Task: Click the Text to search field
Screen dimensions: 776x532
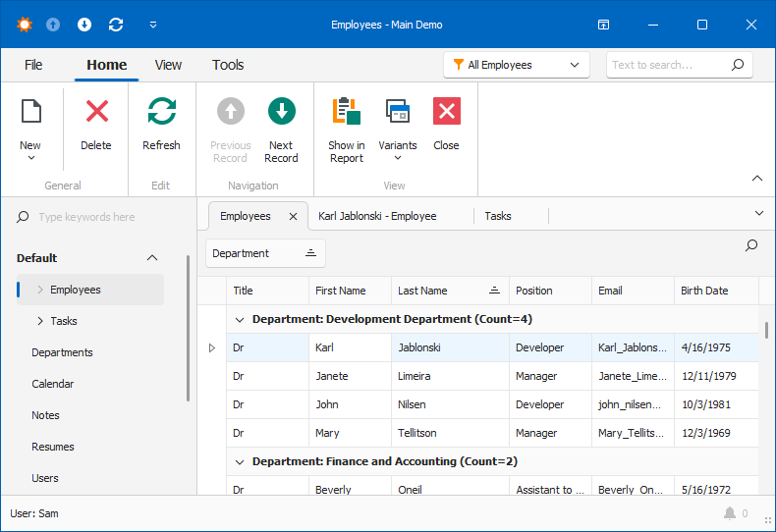Action: pos(666,65)
